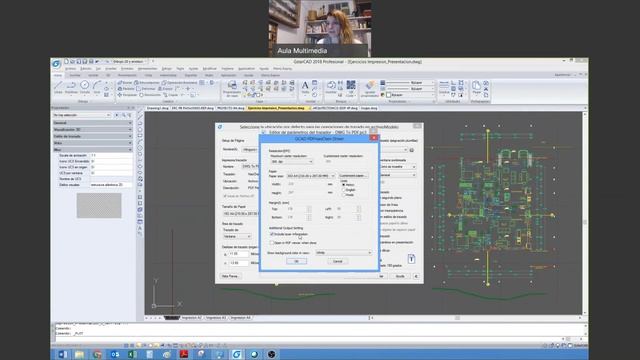640x360 pixels.
Task: Select the Metric units radio button
Action: tap(344, 185)
